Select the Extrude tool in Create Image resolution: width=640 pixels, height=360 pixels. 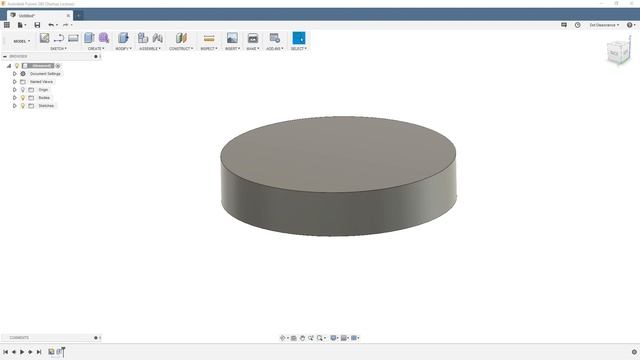pyautogui.click(x=89, y=38)
